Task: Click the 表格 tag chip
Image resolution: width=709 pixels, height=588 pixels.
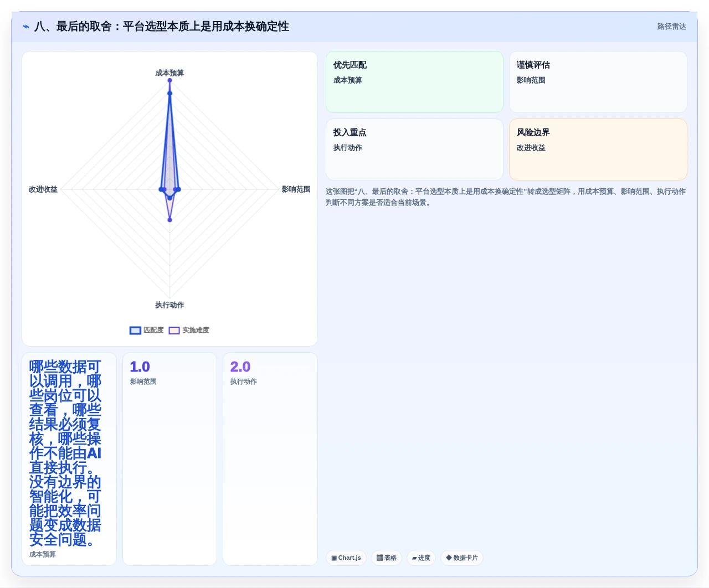Action: 387,558
